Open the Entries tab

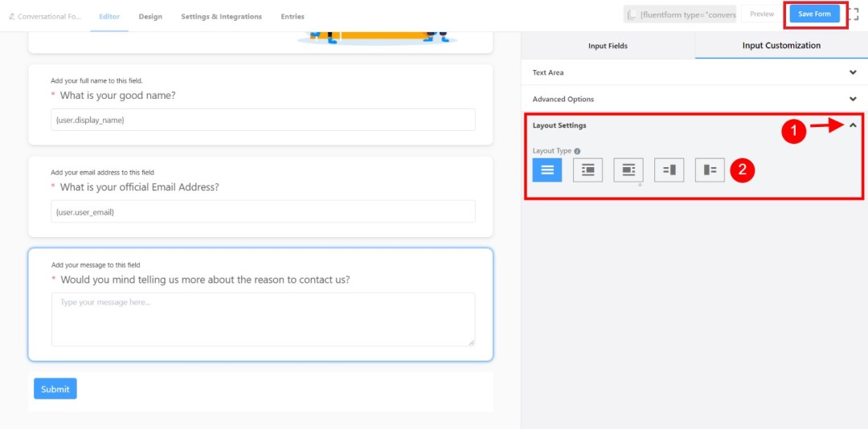293,17
